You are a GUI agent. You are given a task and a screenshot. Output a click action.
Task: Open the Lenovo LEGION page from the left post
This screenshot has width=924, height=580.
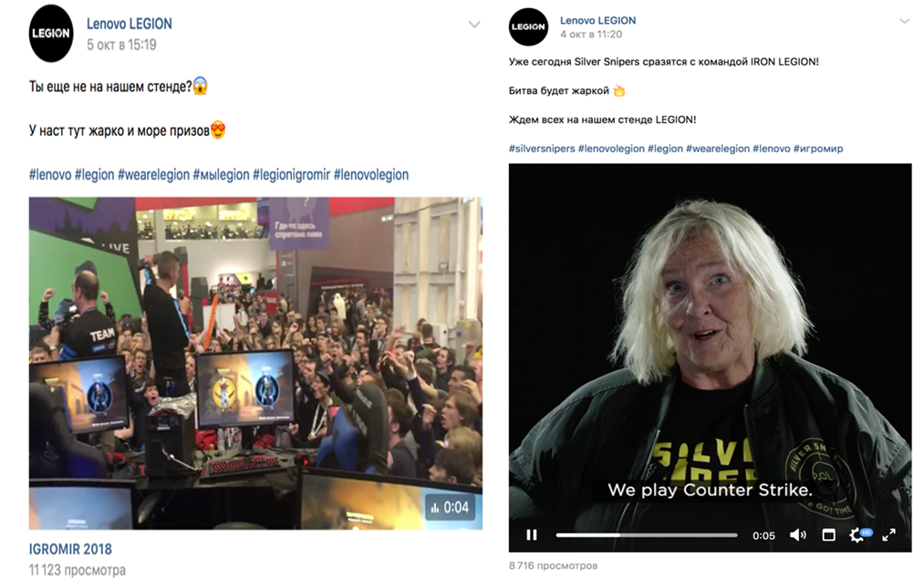[x=129, y=24]
